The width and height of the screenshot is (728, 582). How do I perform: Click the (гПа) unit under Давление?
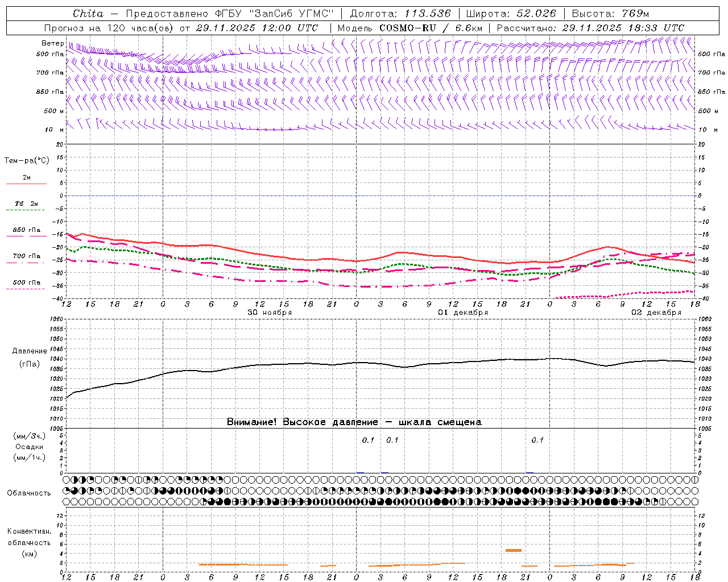[x=30, y=364]
